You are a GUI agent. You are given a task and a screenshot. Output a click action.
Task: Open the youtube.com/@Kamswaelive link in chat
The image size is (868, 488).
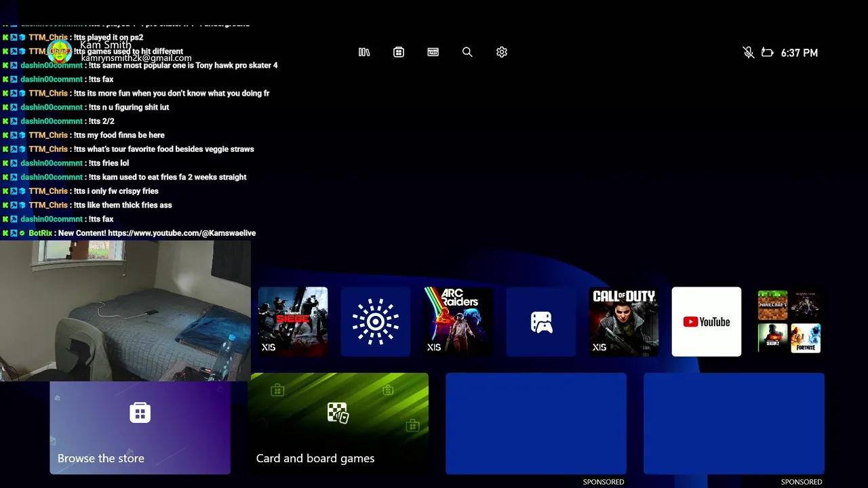click(x=182, y=233)
